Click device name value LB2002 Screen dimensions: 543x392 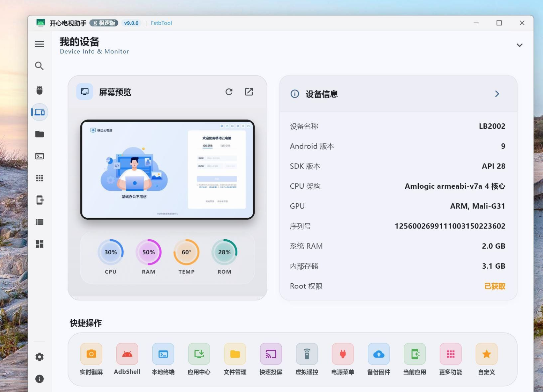point(492,126)
